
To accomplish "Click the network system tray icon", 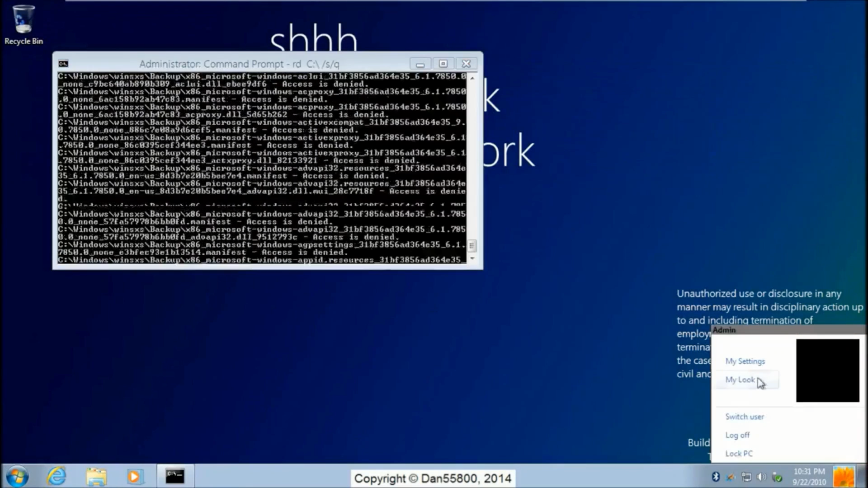I will (746, 477).
